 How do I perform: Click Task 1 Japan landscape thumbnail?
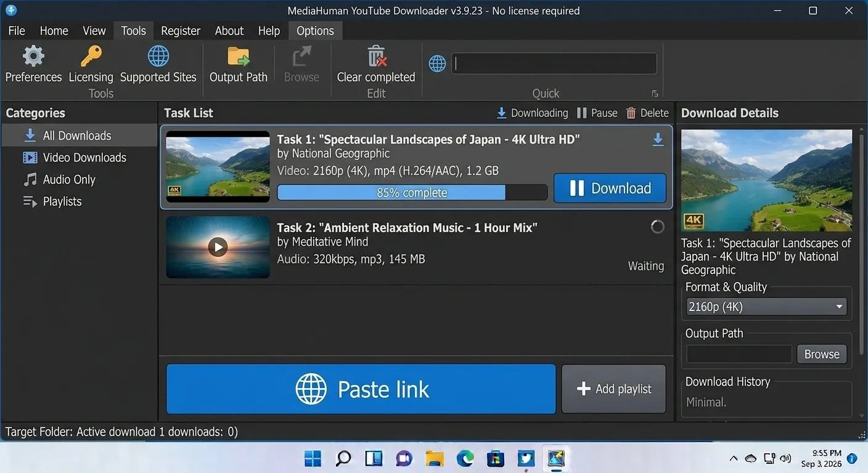click(x=218, y=166)
